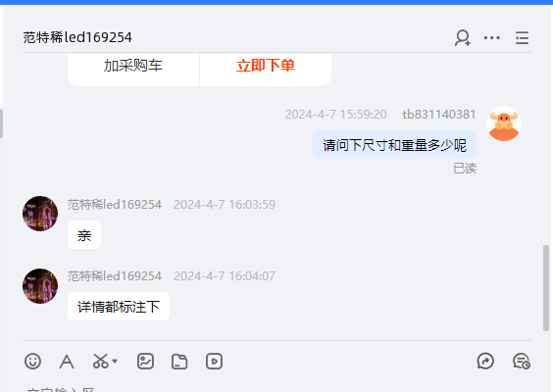
Task: Click the red 立即下单 button
Action: pyautogui.click(x=266, y=67)
